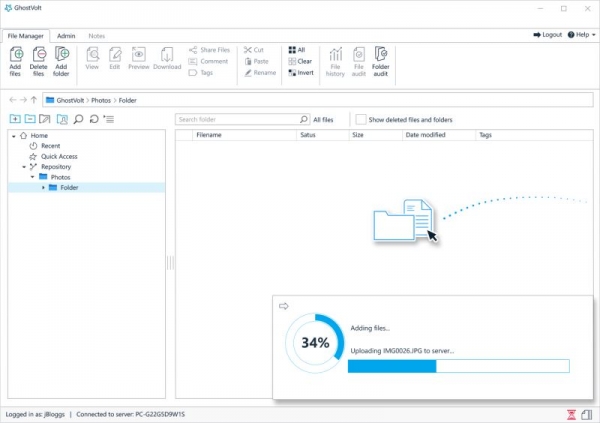The image size is (600, 423).
Task: Open the Notes tab
Action: (96, 35)
